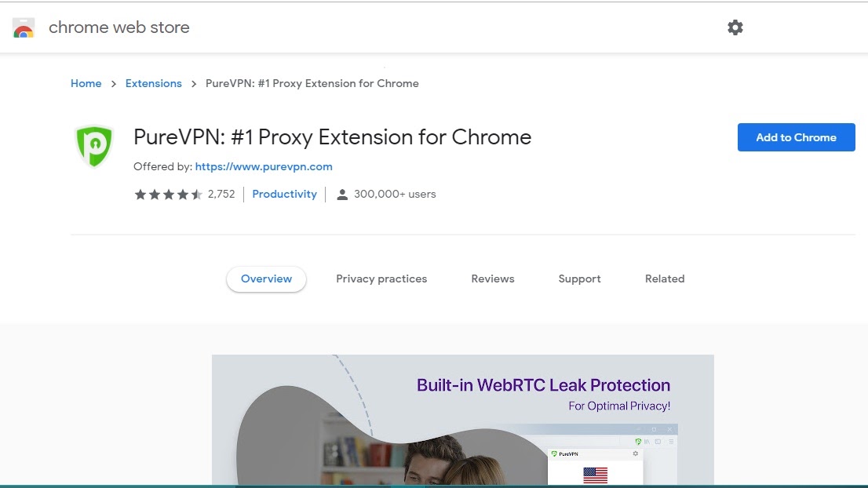Go to the Support tab
The width and height of the screenshot is (868, 488).
(580, 279)
